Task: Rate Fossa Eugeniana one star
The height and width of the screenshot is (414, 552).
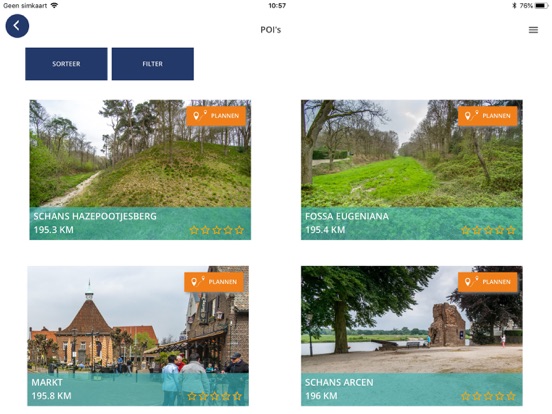Action: (466, 230)
